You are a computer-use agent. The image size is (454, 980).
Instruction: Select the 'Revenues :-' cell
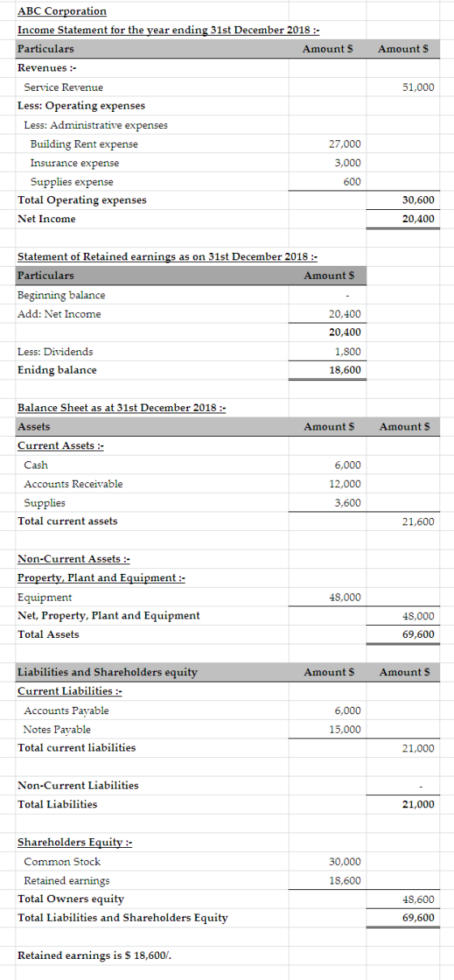(47, 67)
